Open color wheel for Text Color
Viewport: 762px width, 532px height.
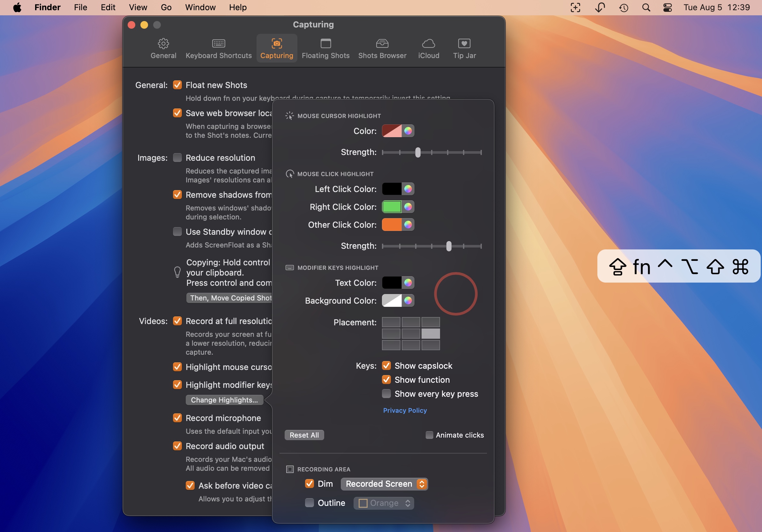[408, 283]
